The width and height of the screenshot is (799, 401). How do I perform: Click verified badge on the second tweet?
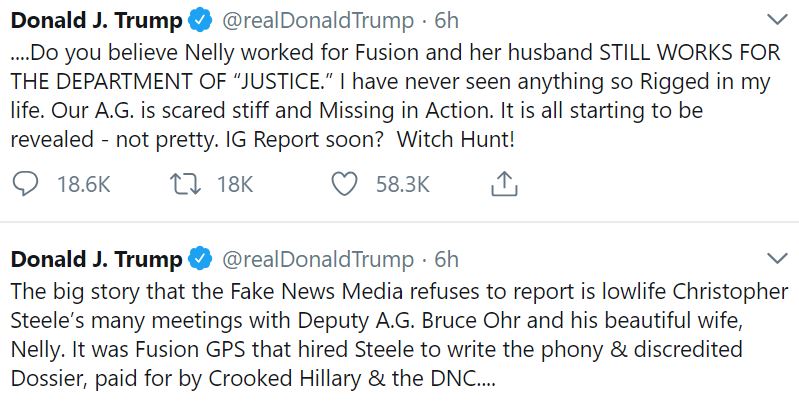click(200, 259)
